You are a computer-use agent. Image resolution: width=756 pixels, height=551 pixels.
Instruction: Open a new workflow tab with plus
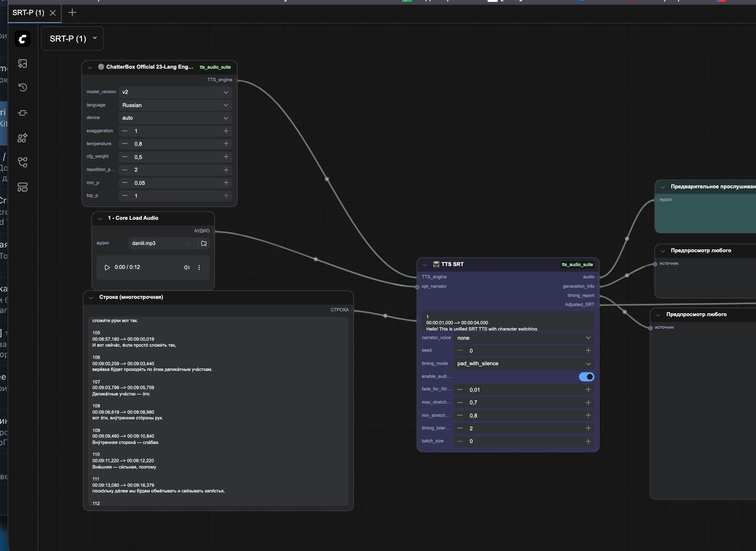pyautogui.click(x=72, y=13)
